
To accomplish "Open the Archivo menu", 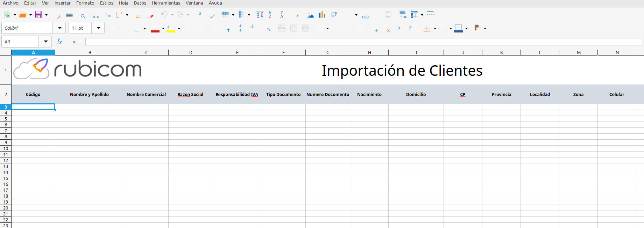I will click(x=10, y=3).
